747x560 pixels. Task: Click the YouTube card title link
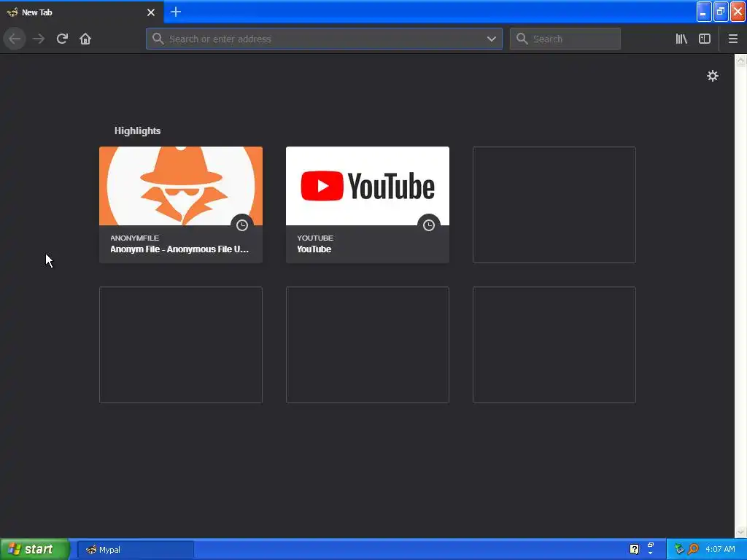pyautogui.click(x=314, y=249)
